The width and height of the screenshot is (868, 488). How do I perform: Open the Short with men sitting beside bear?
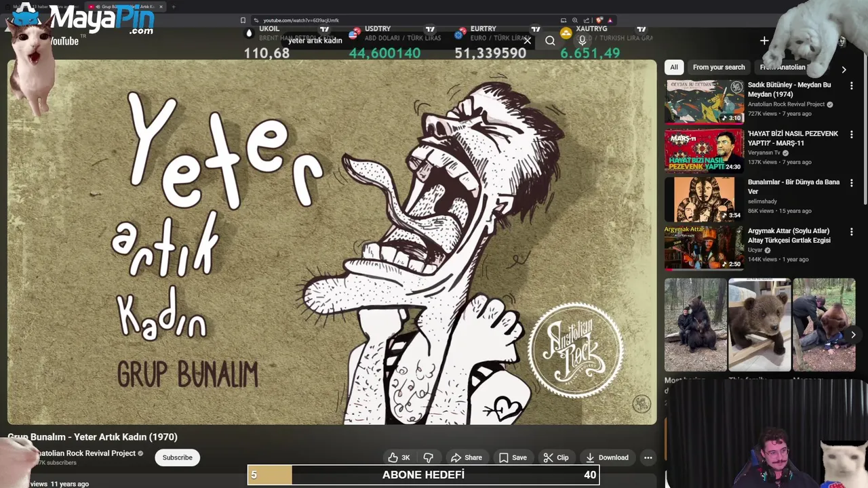695,325
